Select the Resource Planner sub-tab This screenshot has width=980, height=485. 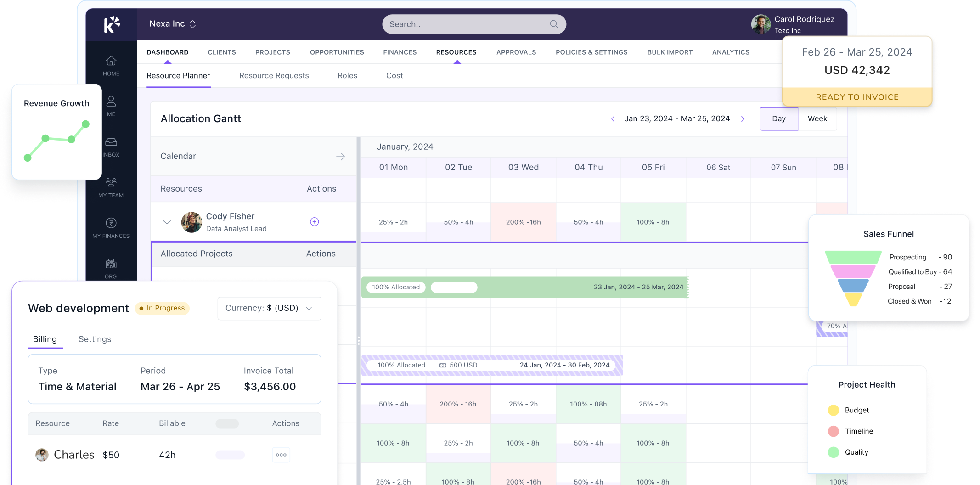pyautogui.click(x=178, y=76)
